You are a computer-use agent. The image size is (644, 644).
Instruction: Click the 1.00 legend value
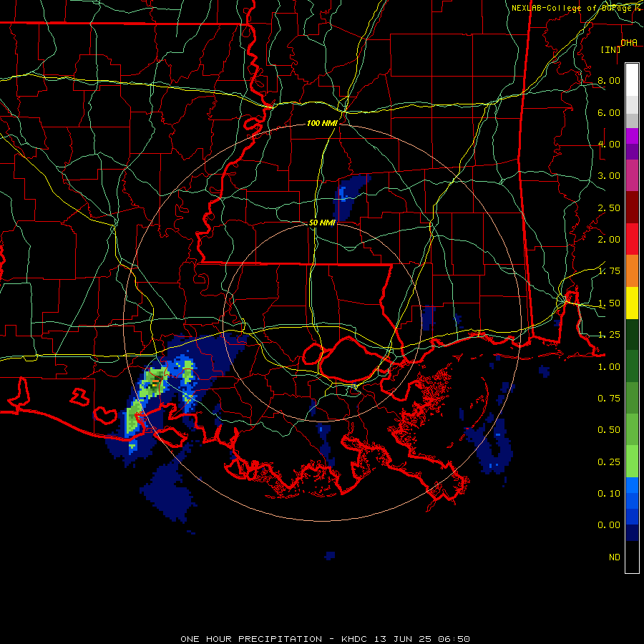(x=609, y=367)
